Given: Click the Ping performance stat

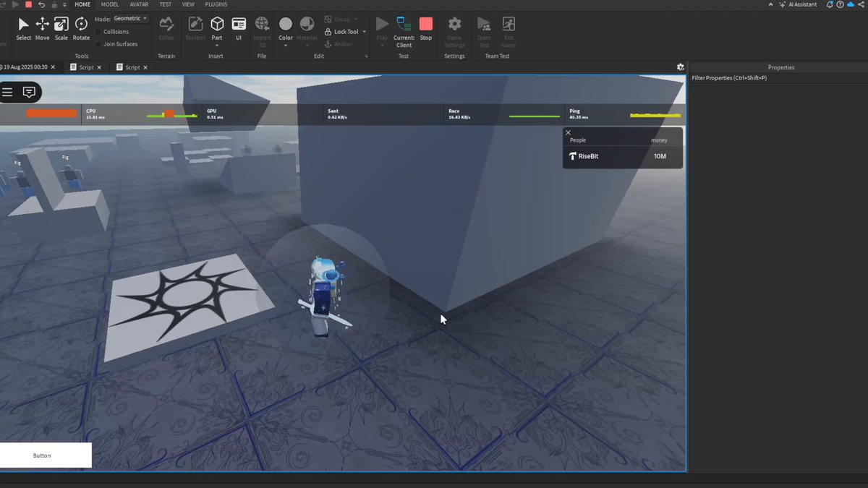Looking at the screenshot, I should tap(624, 114).
